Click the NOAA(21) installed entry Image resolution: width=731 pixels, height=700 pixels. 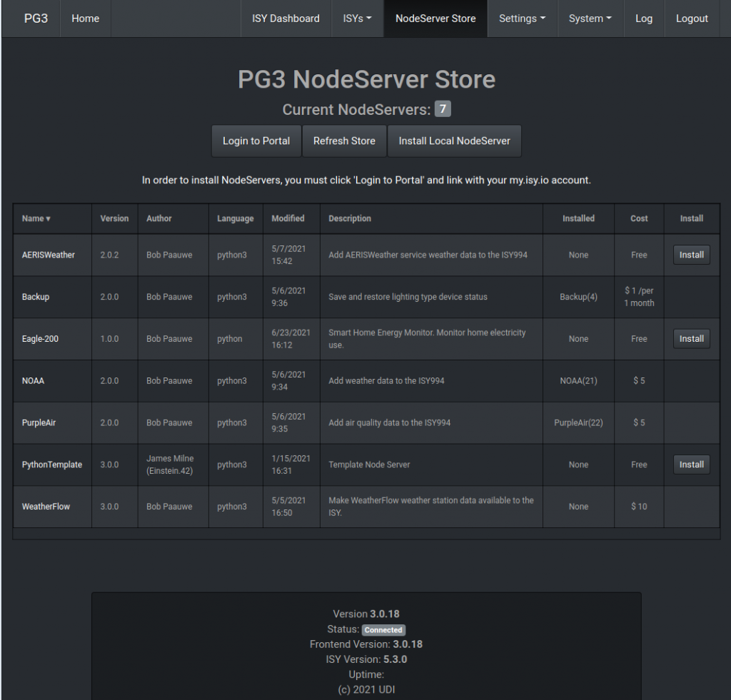(578, 381)
